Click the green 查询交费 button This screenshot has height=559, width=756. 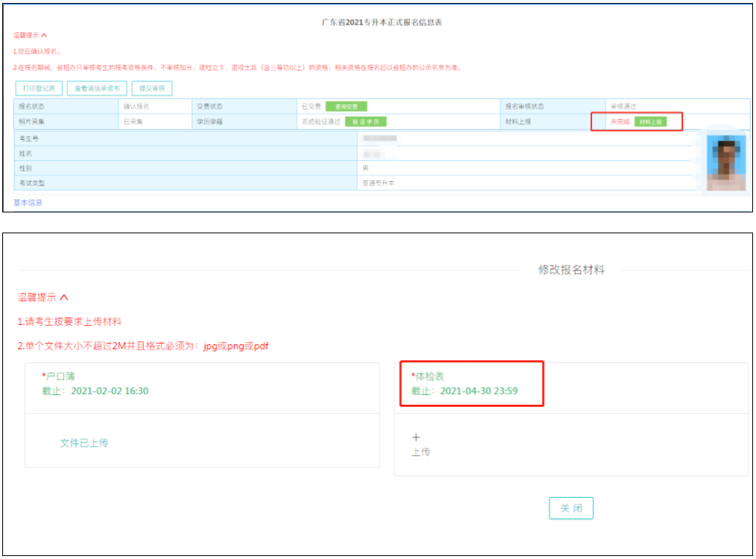pos(346,107)
